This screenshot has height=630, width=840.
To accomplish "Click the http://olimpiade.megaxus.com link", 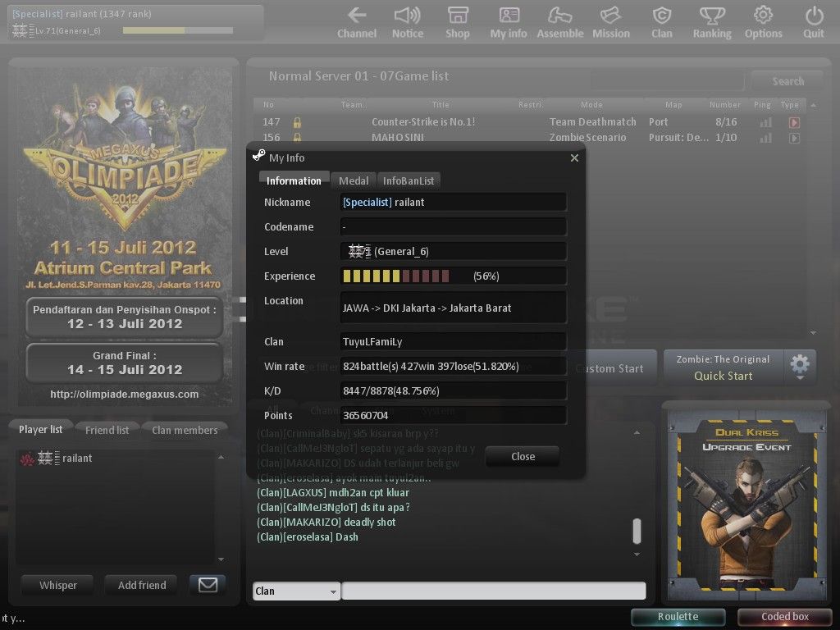I will pos(125,395).
